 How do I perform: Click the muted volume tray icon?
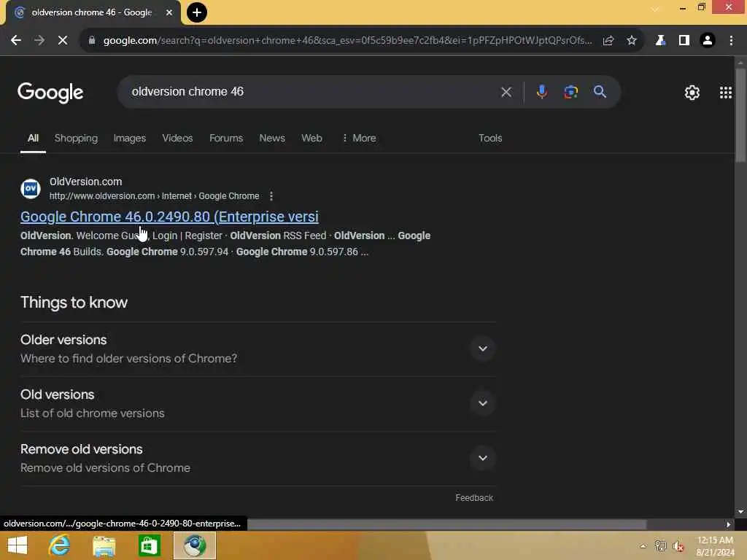point(678,546)
